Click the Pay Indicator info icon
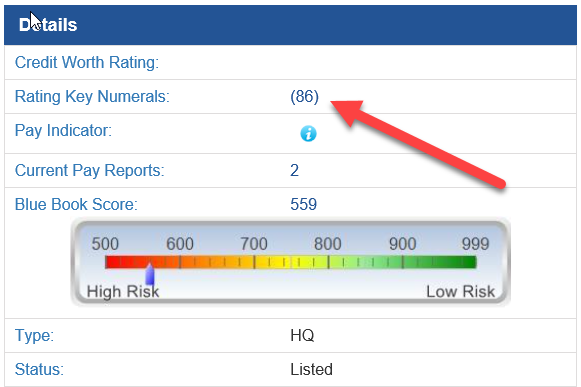 pos(308,133)
